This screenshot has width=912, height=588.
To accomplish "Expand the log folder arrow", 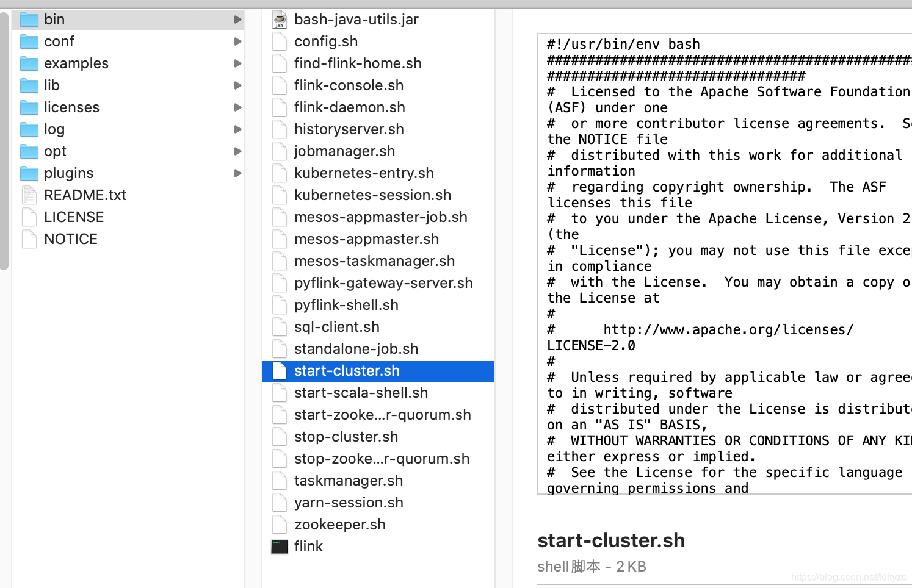I will pyautogui.click(x=237, y=129).
